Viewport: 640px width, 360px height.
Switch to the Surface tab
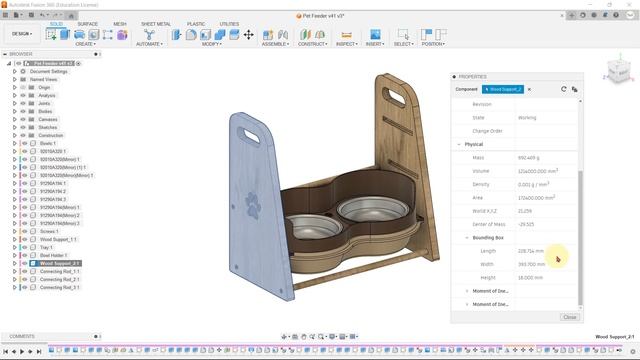(88, 24)
